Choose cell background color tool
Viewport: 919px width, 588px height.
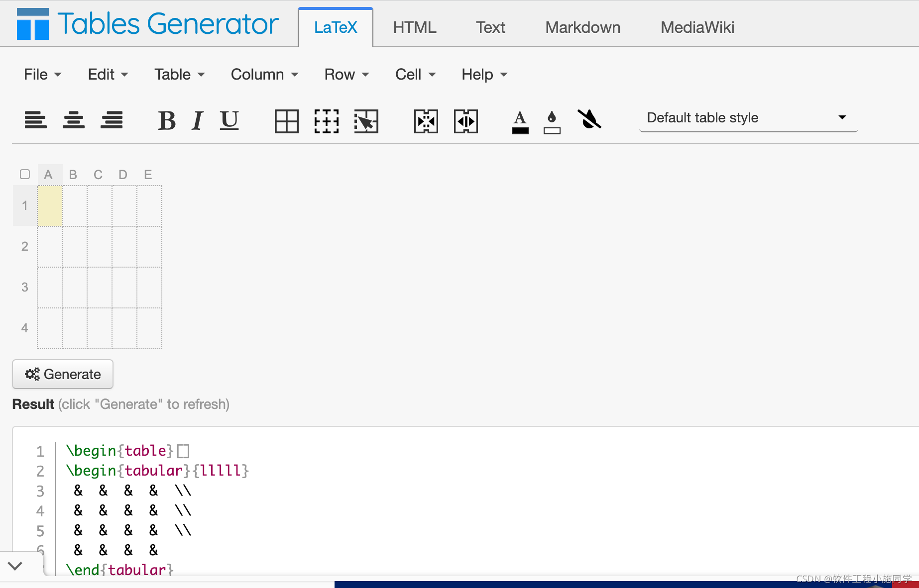tap(552, 122)
